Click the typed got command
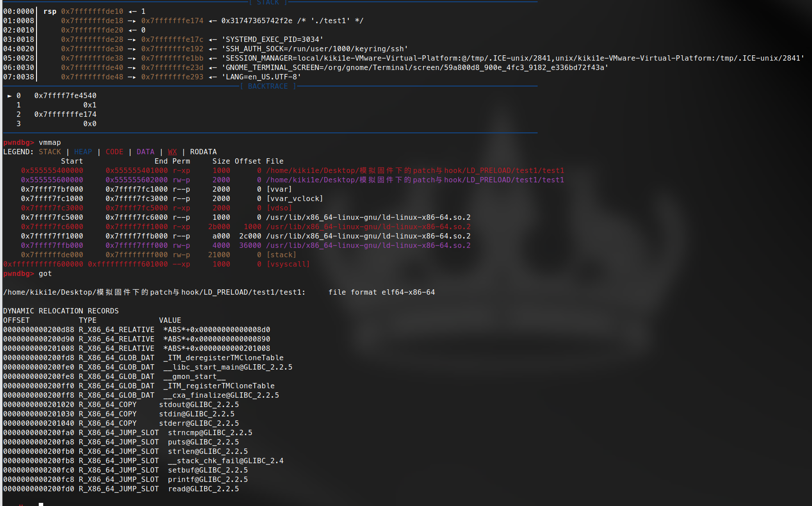The image size is (812, 506). [x=45, y=274]
